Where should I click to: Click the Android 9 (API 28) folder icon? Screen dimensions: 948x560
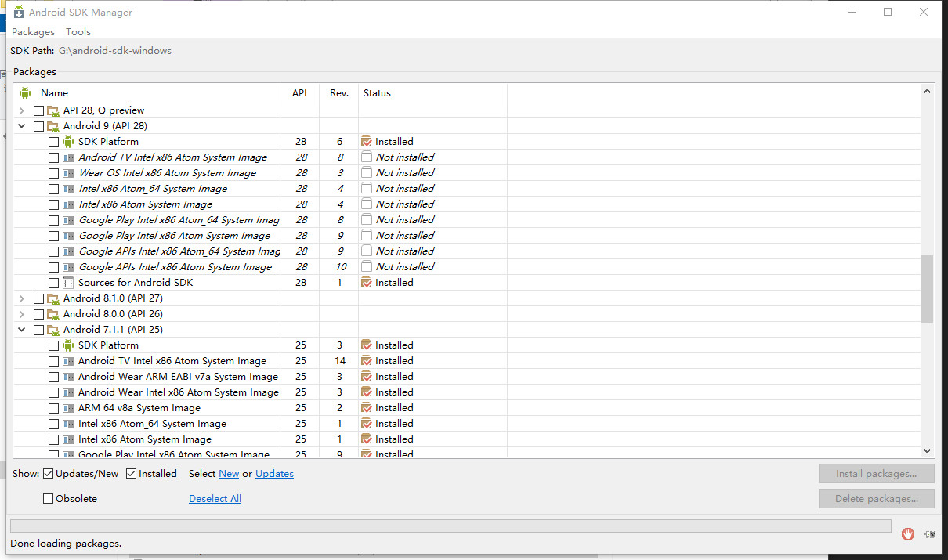tap(53, 126)
